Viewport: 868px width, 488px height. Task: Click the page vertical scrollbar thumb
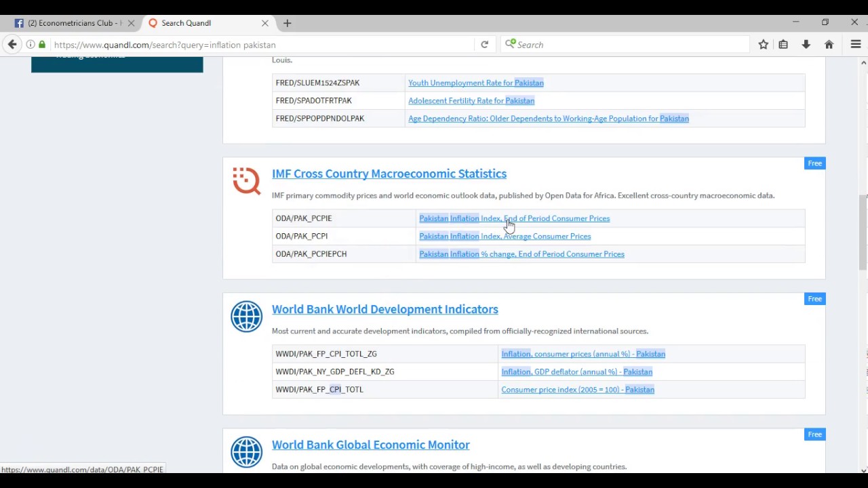pos(863,232)
